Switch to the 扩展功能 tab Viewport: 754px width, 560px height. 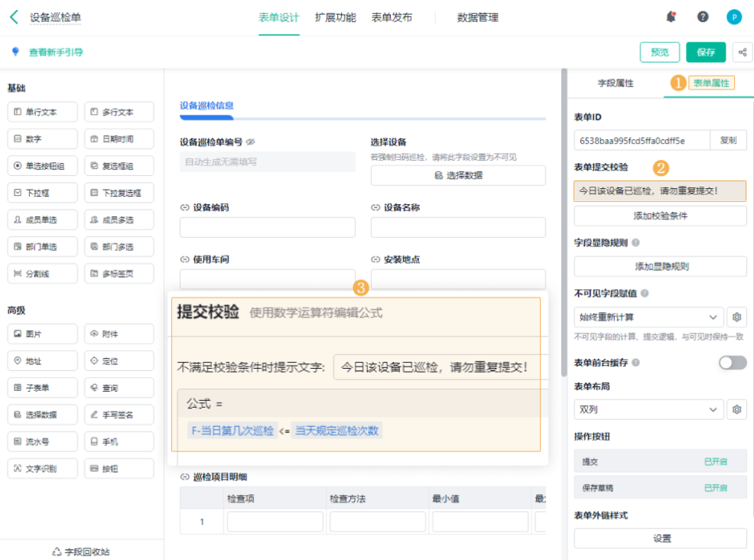[x=335, y=17]
